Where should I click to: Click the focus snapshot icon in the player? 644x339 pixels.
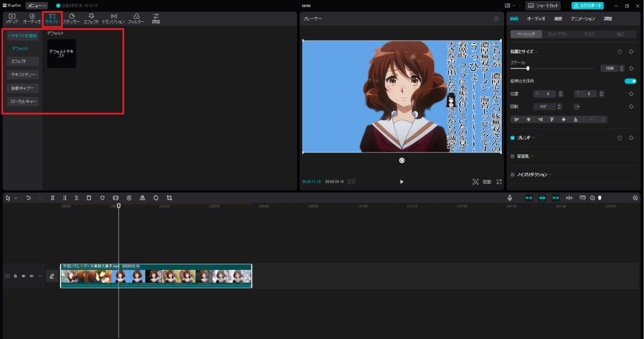(475, 181)
